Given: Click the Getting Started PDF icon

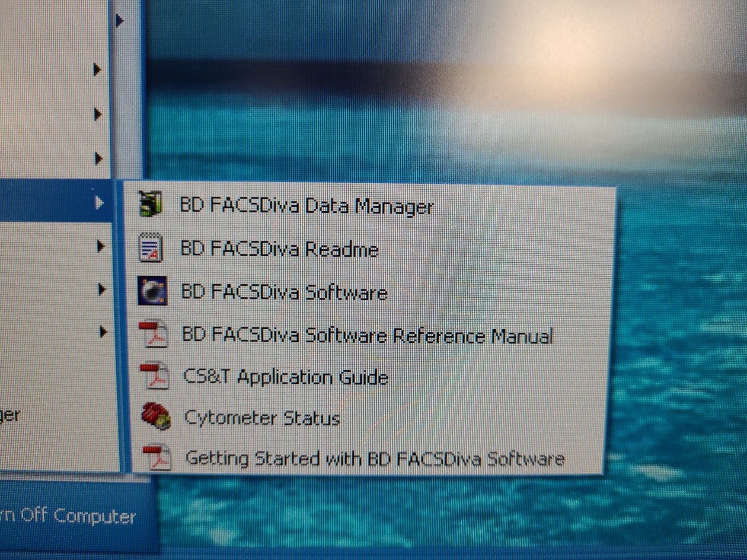Looking at the screenshot, I should [157, 457].
